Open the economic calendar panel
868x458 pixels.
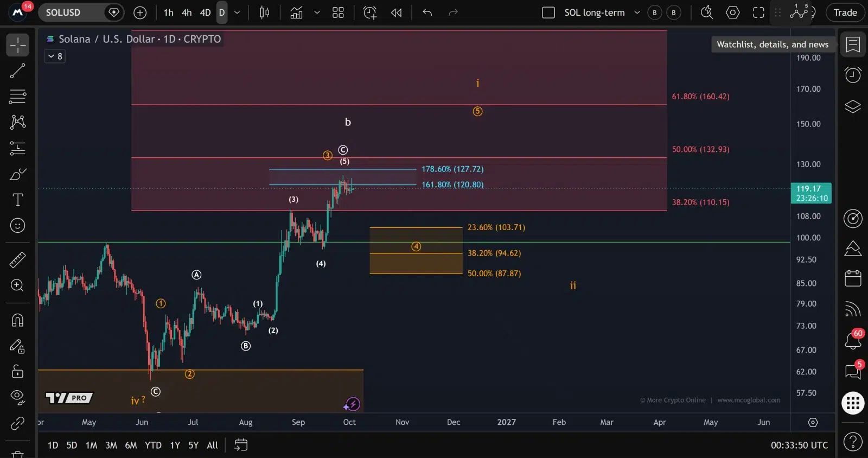tap(853, 278)
